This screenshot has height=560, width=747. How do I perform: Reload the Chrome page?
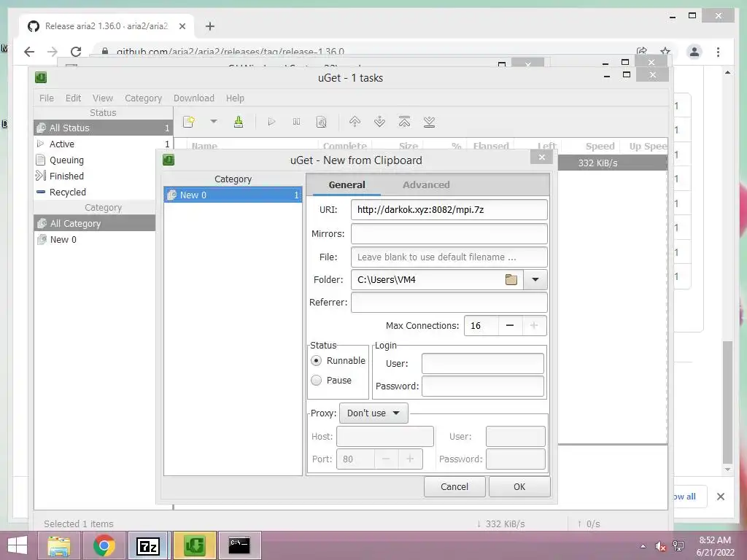[76, 52]
